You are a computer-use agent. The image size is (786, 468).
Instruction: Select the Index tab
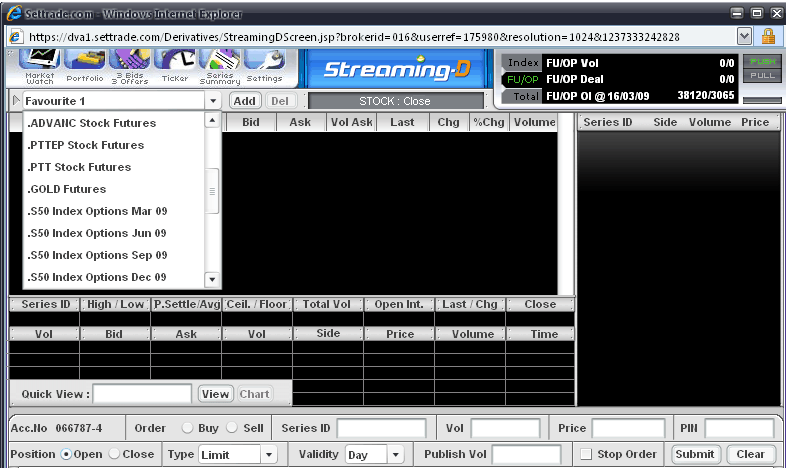click(522, 62)
